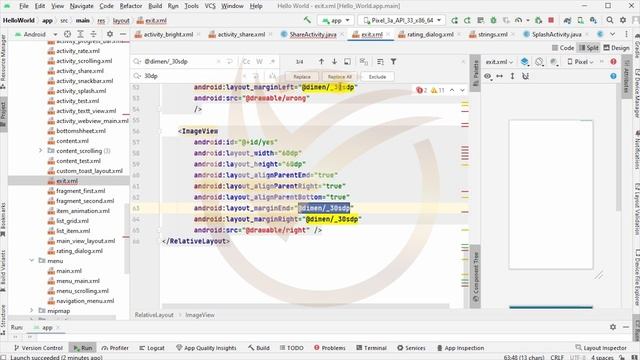Image resolution: width=640 pixels, height=360 pixels.
Task: Click red error indicator in design toolbar
Action: 613,62
